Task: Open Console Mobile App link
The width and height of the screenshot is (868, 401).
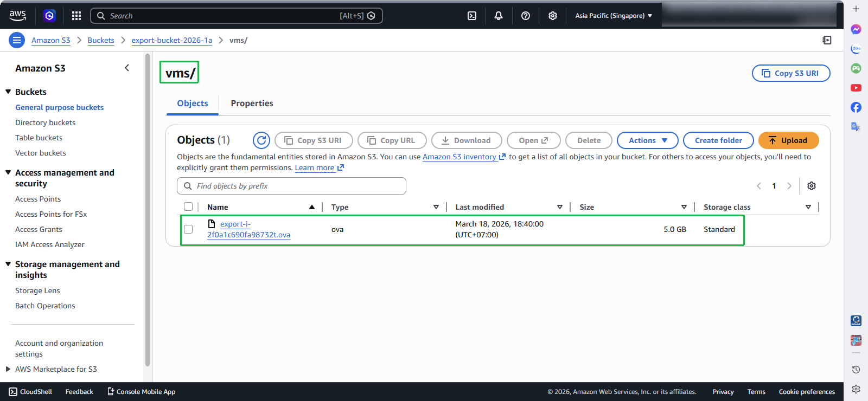Action: [x=142, y=392]
